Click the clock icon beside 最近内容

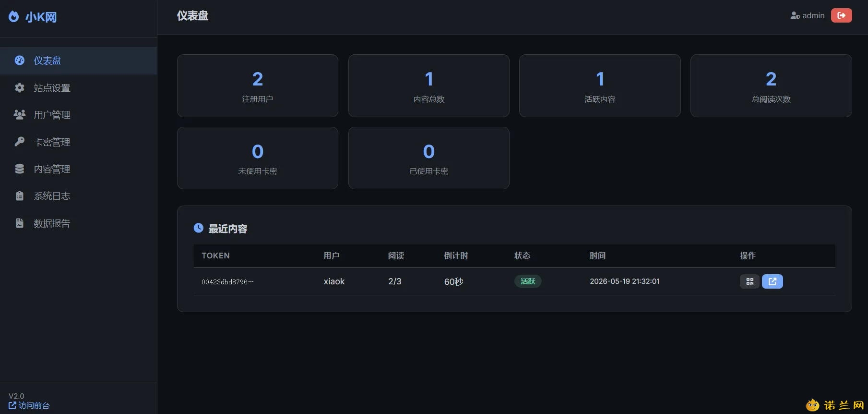[199, 228]
